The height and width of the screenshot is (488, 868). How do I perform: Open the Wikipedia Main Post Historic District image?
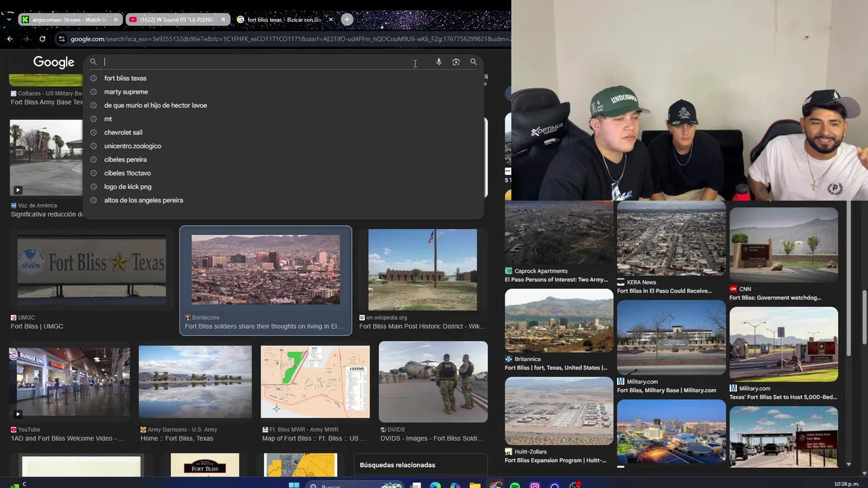(x=422, y=269)
